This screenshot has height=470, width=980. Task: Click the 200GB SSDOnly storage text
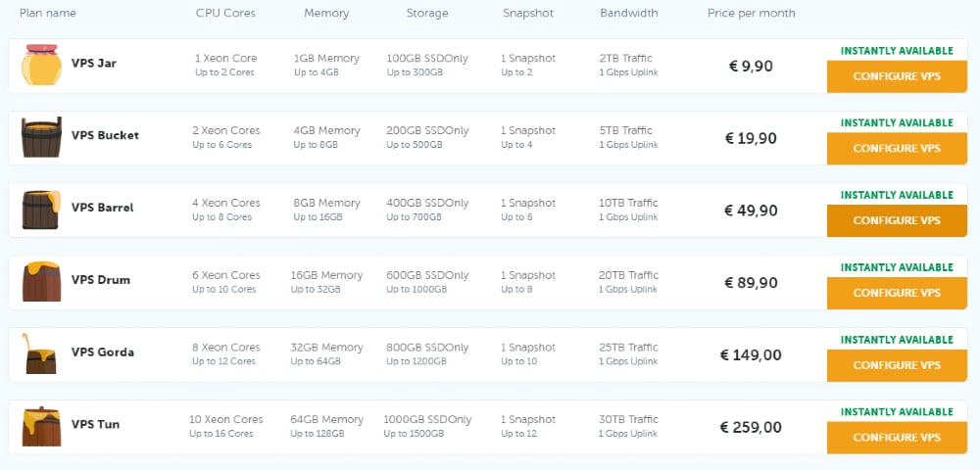[x=427, y=131]
